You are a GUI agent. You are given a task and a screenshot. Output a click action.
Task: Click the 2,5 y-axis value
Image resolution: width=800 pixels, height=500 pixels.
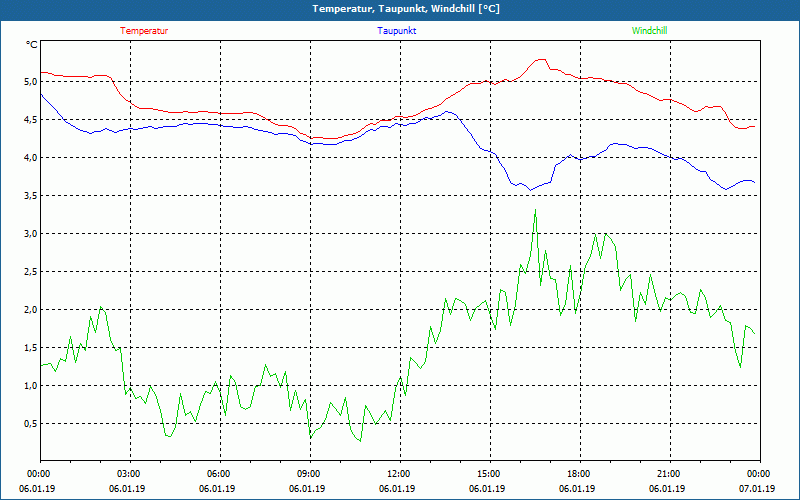31,271
